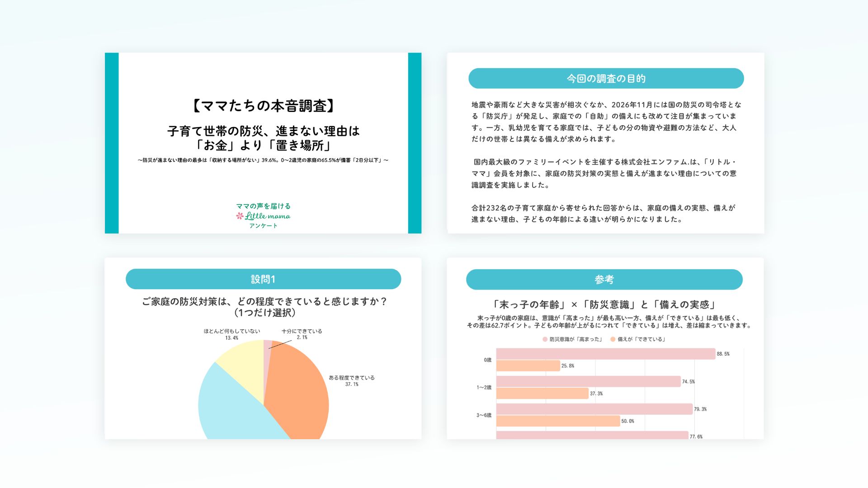Click orange legend dot 備えが「できている」
868x488 pixels.
click(613, 339)
